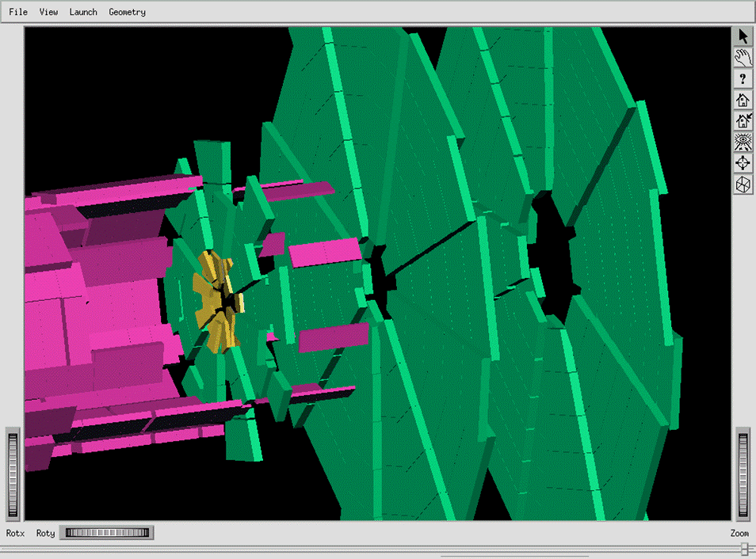Select the arrow pick mode tool
Viewport: 756px width, 559px height.
(743, 36)
